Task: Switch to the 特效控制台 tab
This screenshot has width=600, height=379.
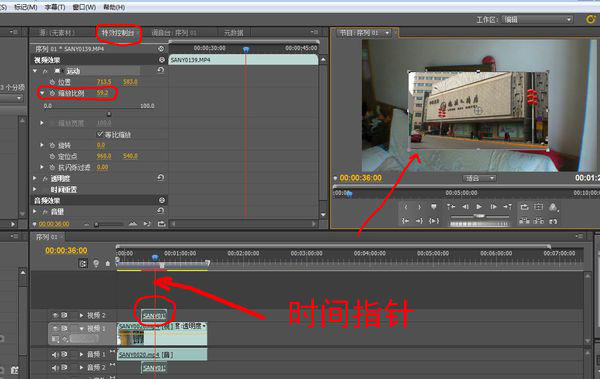Action: 118,33
